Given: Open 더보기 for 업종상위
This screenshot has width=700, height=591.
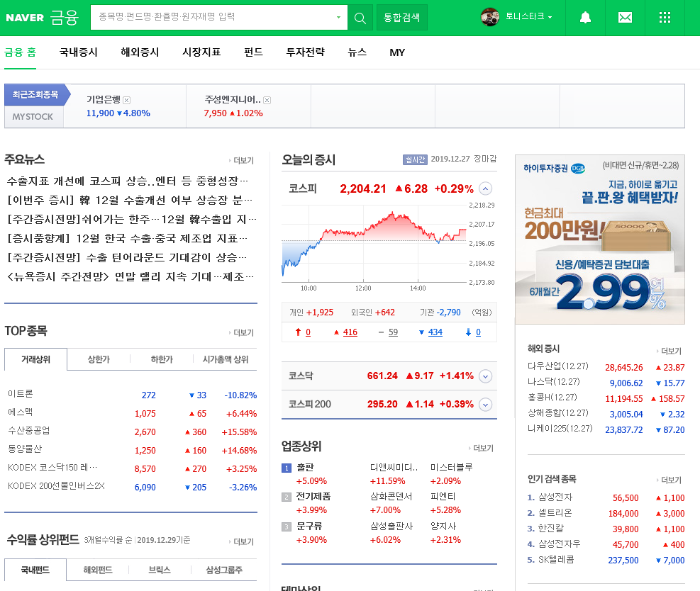Looking at the screenshot, I should 481,449.
